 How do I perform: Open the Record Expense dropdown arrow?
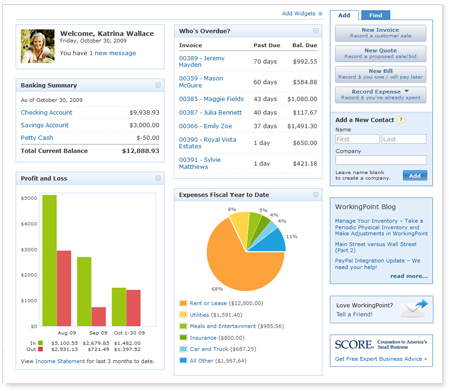[x=407, y=91]
